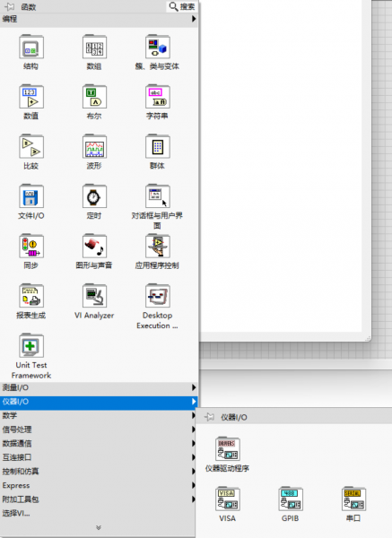Open the 结构 (Structures) palette icon
Viewport: 392px width, 538px height.
click(31, 47)
